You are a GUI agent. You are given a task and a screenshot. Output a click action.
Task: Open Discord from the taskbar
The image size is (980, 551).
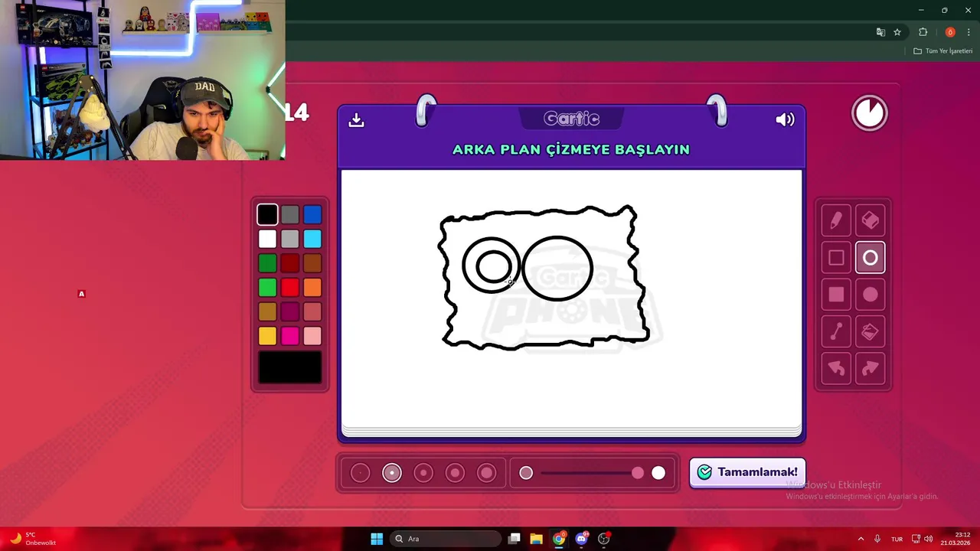click(581, 539)
